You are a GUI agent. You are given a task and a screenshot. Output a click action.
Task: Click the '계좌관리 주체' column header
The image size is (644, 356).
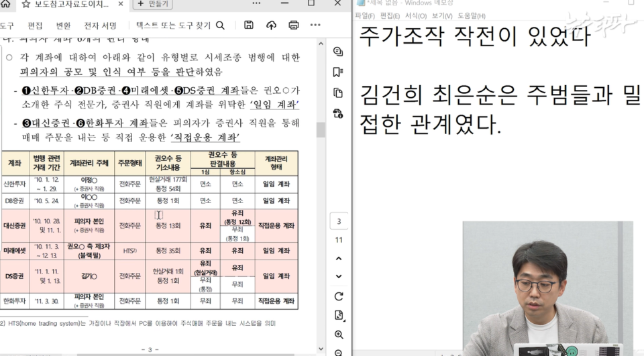pyautogui.click(x=89, y=163)
